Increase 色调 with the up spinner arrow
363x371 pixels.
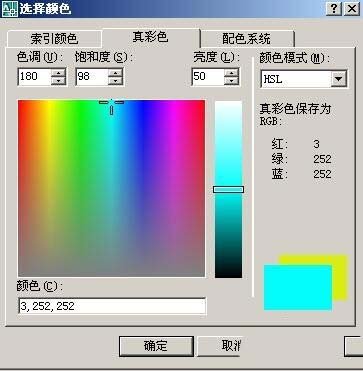point(59,72)
